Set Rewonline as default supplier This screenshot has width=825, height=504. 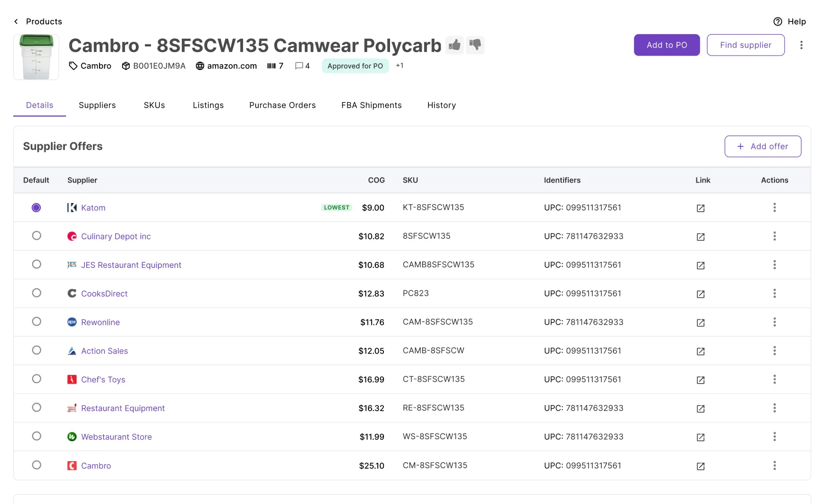(36, 321)
